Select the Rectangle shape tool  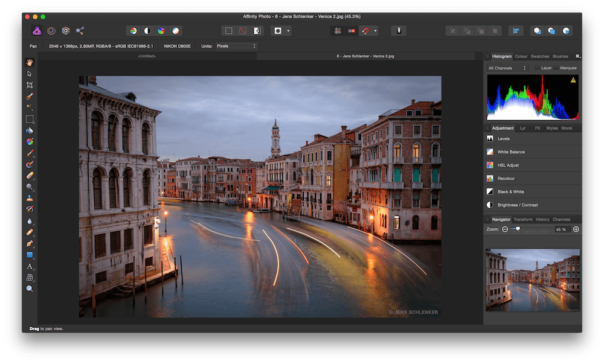pos(30,255)
